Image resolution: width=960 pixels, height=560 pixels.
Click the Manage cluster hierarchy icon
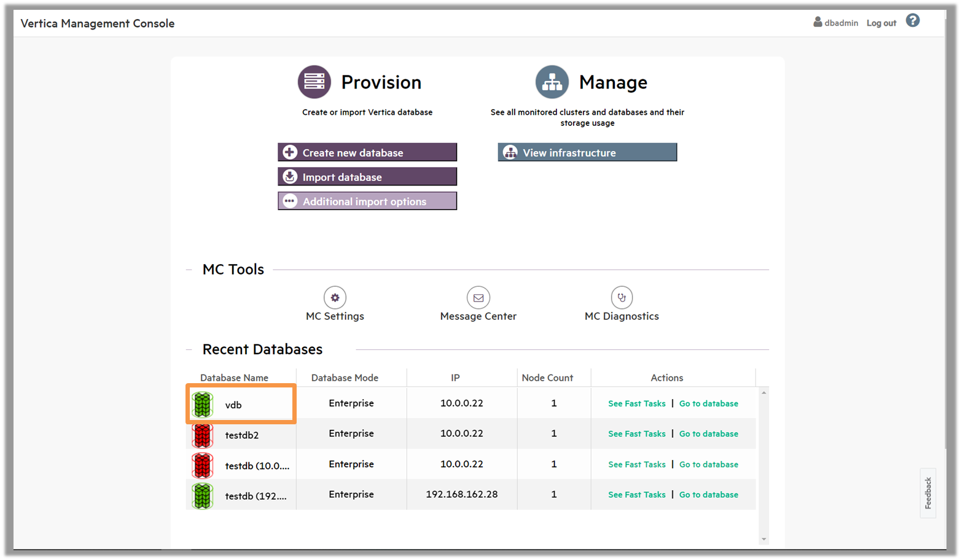552,82
